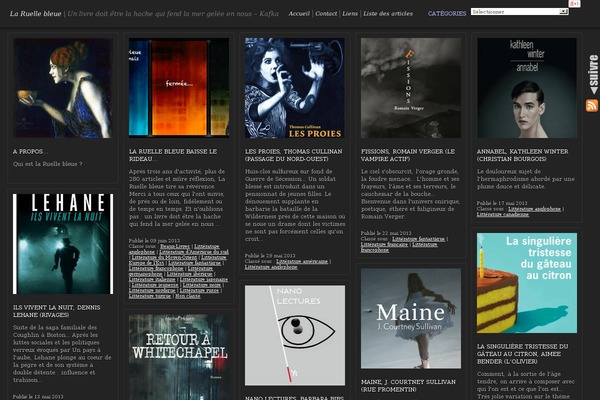
Task: Open 'Fissions, Romain Verger' article title
Action: point(408,155)
